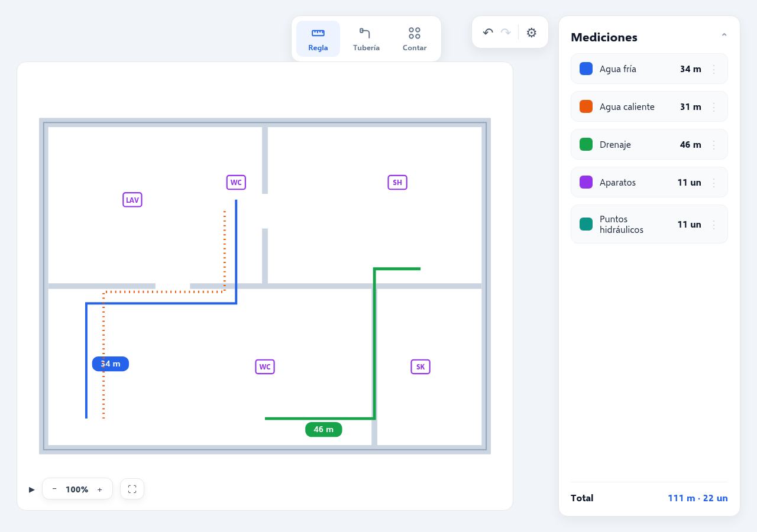Select the SK sink fixture marker
This screenshot has width=757, height=532.
(420, 366)
